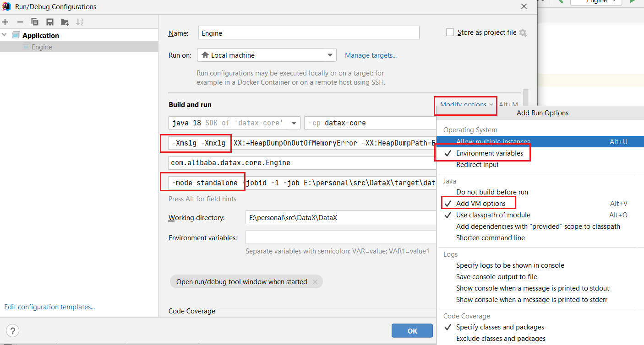Enable the Store as project file checkbox
The width and height of the screenshot is (644, 345).
click(450, 32)
